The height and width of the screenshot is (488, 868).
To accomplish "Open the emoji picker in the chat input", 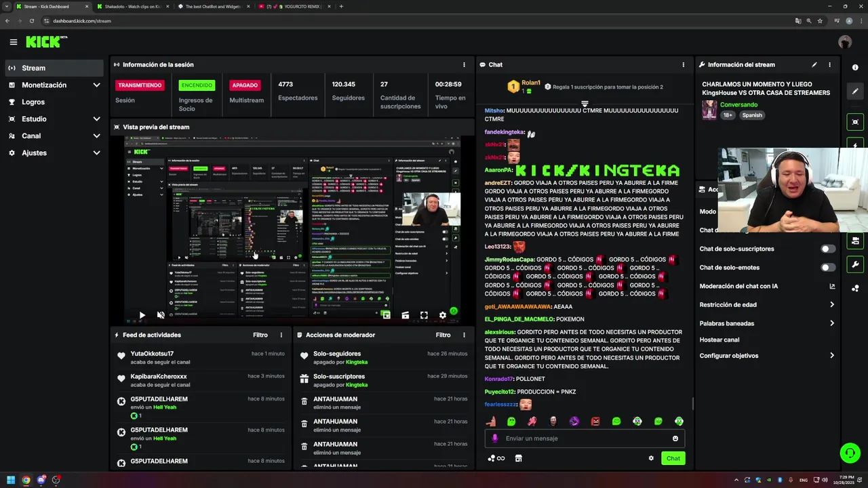I will click(675, 439).
